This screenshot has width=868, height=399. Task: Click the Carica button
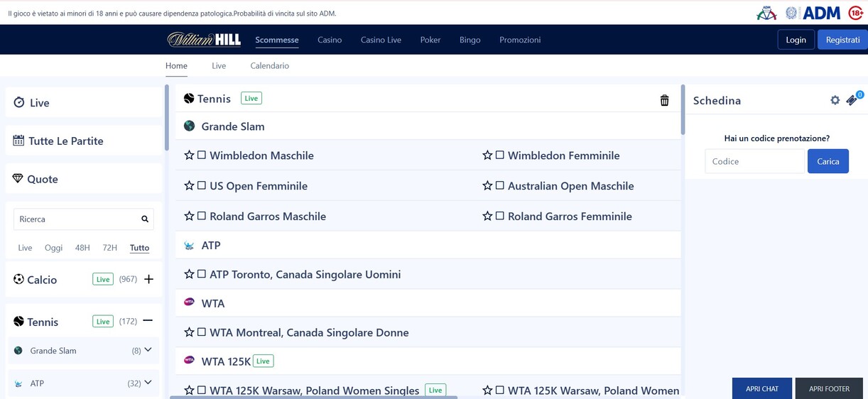828,161
